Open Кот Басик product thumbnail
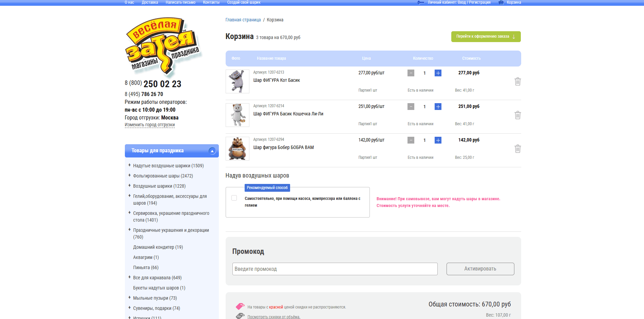644x319 pixels. [237, 81]
